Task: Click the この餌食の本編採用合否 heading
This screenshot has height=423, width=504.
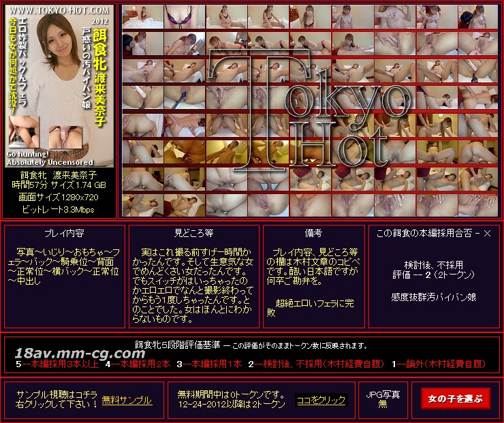Action: point(434,233)
